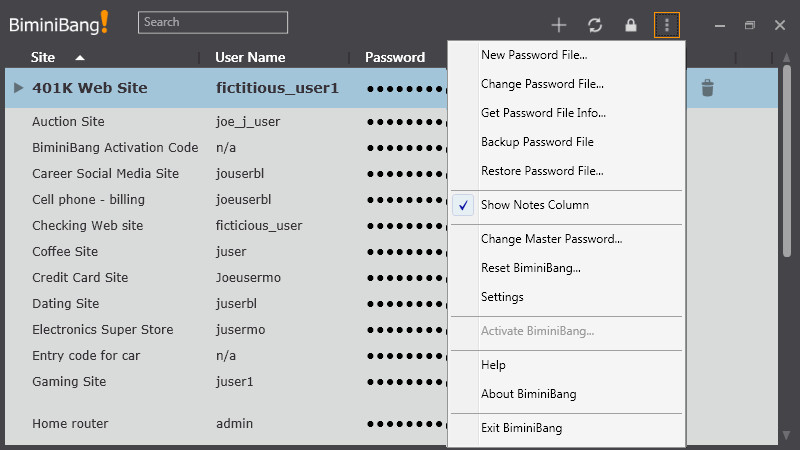
Task: Click the user name fictitious_user1
Action: [x=277, y=88]
